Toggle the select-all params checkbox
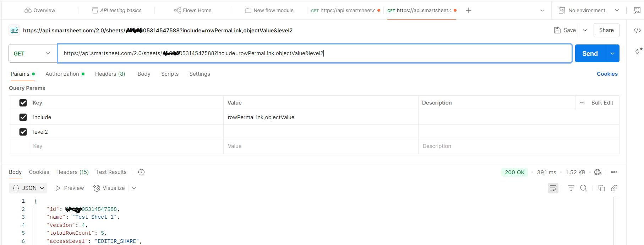Image resolution: width=644 pixels, height=245 pixels. pyautogui.click(x=23, y=103)
